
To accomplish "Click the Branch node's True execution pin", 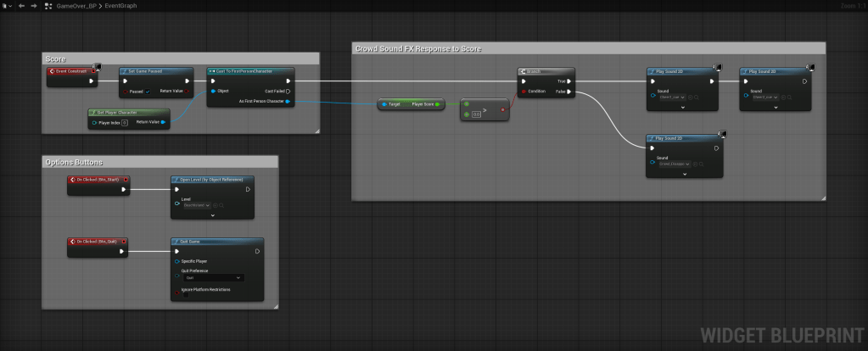I will pos(569,81).
